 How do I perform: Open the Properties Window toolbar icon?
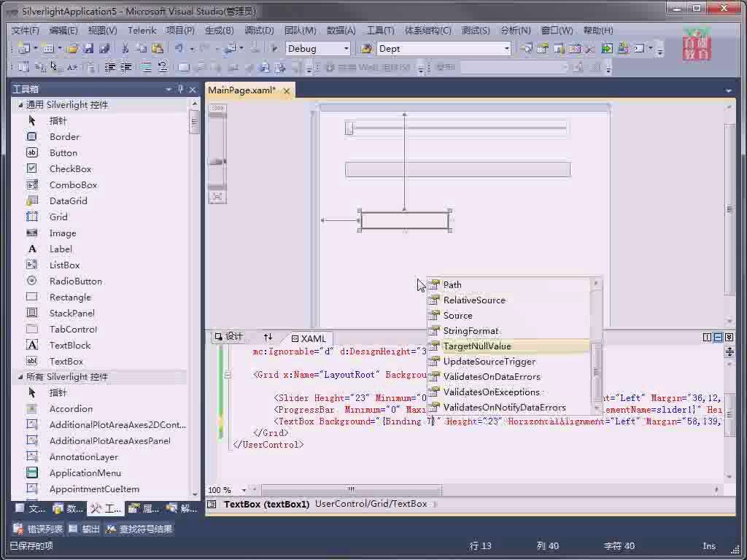(543, 48)
